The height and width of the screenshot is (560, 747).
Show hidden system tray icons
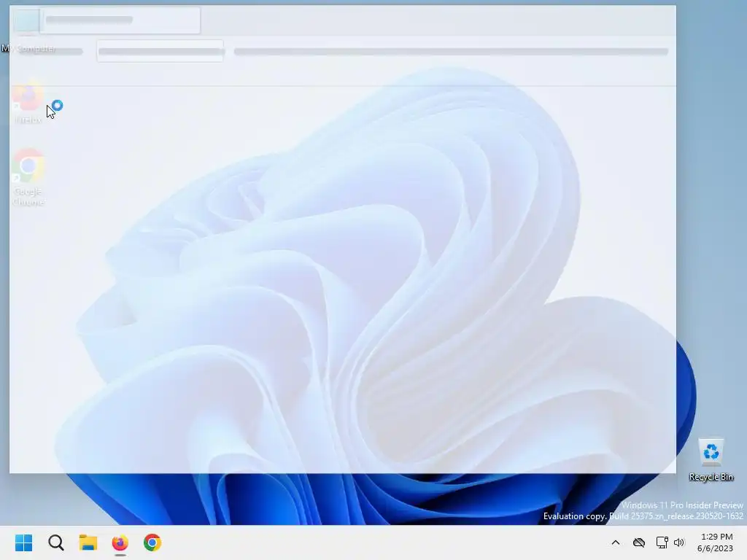tap(616, 542)
